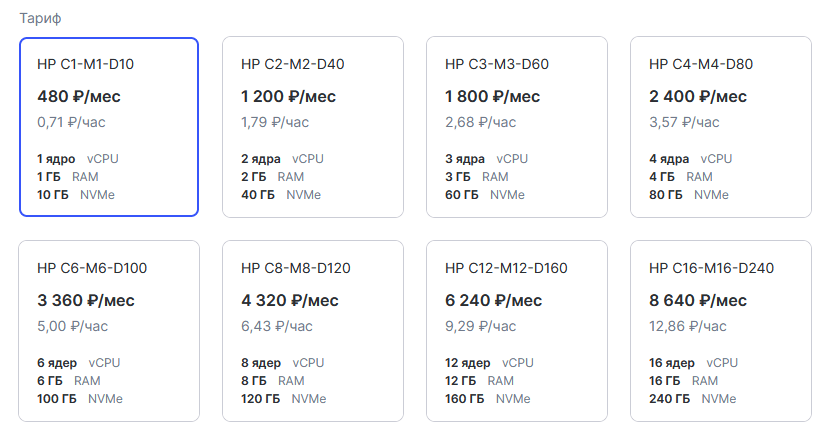Choose the HP C2-M2-D40 tariff
The height and width of the screenshot is (428, 825).
[312, 127]
